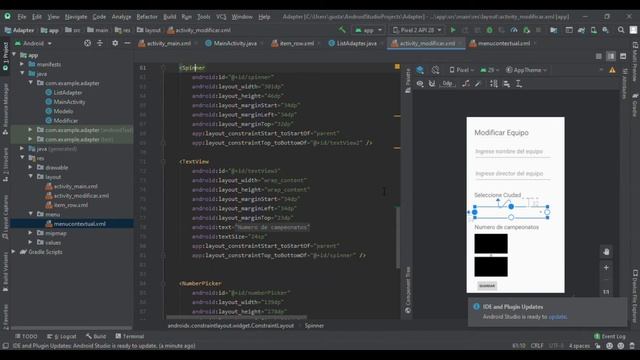The height and width of the screenshot is (360, 640).
Task: Click the layout warning triangle icon
Action: [x=612, y=70]
